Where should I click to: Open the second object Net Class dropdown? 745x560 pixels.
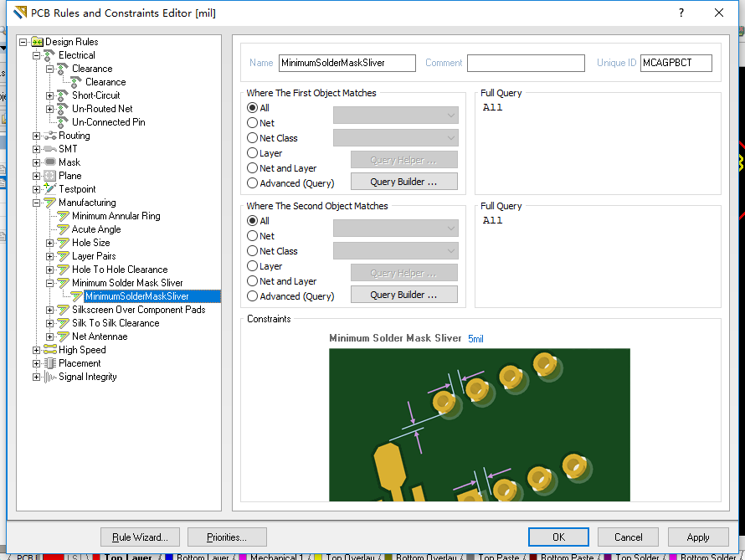(x=396, y=251)
